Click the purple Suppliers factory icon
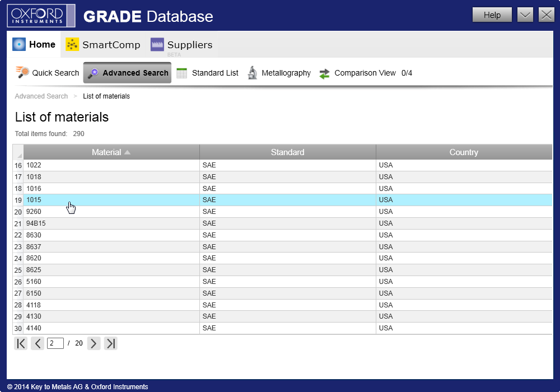Viewport: 560px width, 392px height. [x=157, y=44]
